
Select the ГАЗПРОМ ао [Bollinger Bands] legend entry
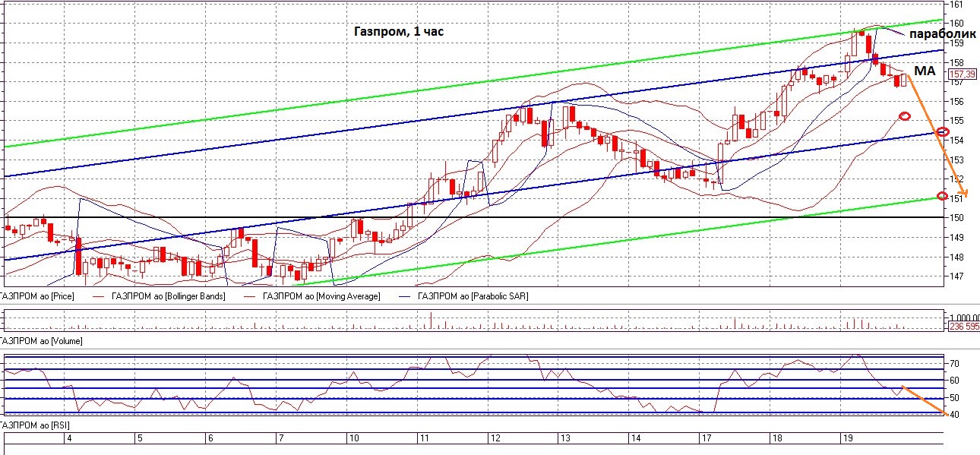169,296
